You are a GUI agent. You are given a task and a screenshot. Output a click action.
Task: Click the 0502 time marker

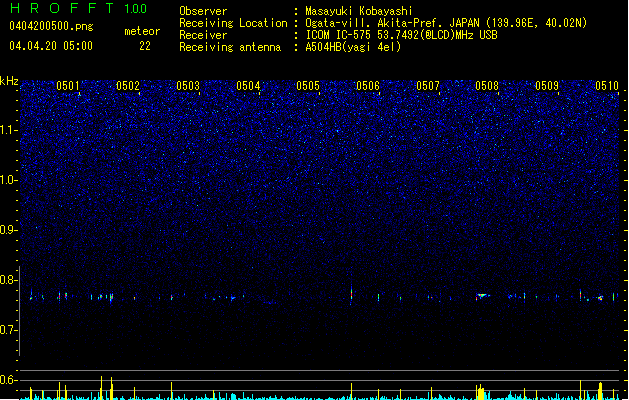coord(128,86)
